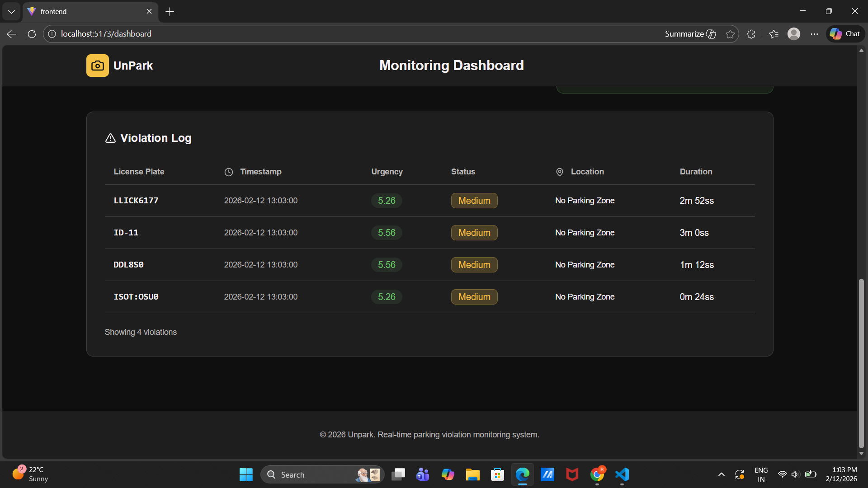Image resolution: width=868 pixels, height=488 pixels.
Task: Expand hidden system tray icons
Action: (x=722, y=474)
